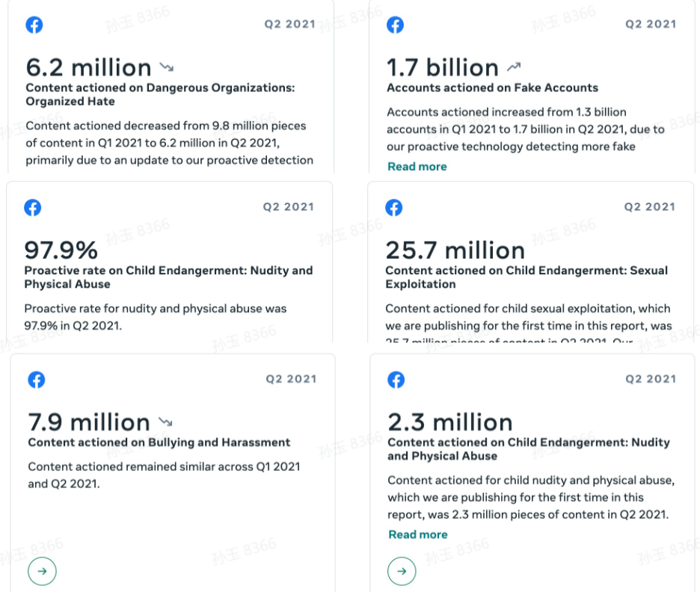The width and height of the screenshot is (700, 592).
Task: Click the Facebook logo on the 97.9% Proactive rate card
Action: click(x=33, y=208)
